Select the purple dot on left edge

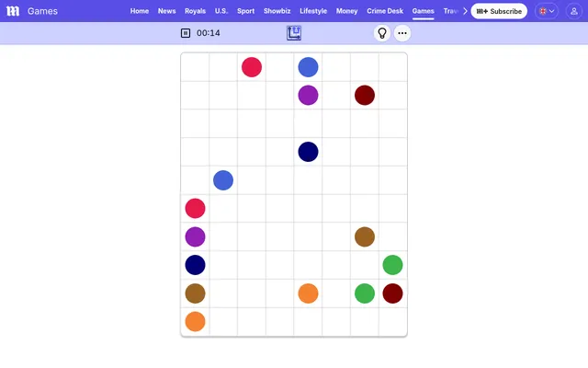[195, 237]
